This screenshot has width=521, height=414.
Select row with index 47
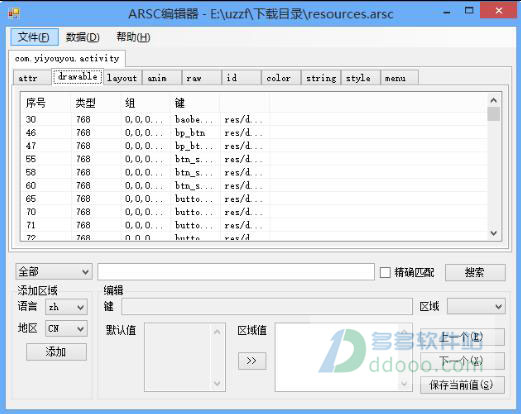tap(254, 146)
